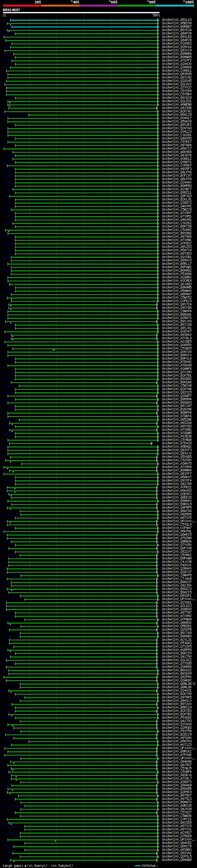Open UniRef100_Q38869 entry
Image resolution: width=197 pixels, height=868 pixels.
(177, 67)
